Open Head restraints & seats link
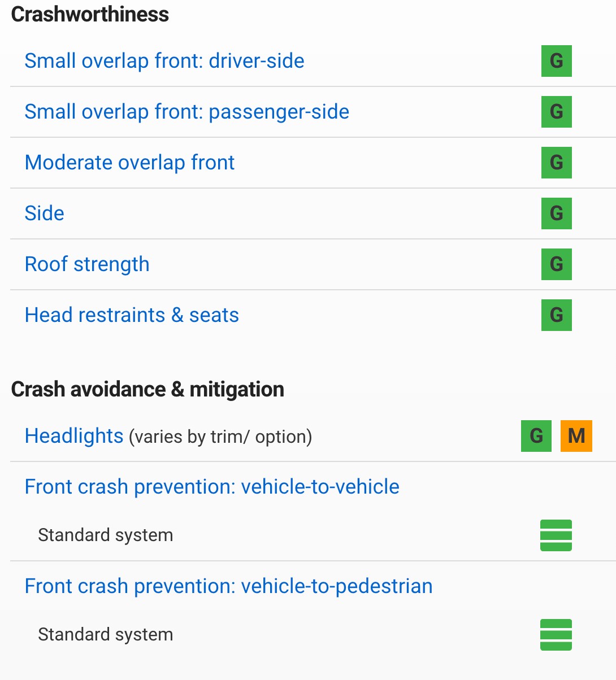616x680 pixels. pyautogui.click(x=132, y=315)
